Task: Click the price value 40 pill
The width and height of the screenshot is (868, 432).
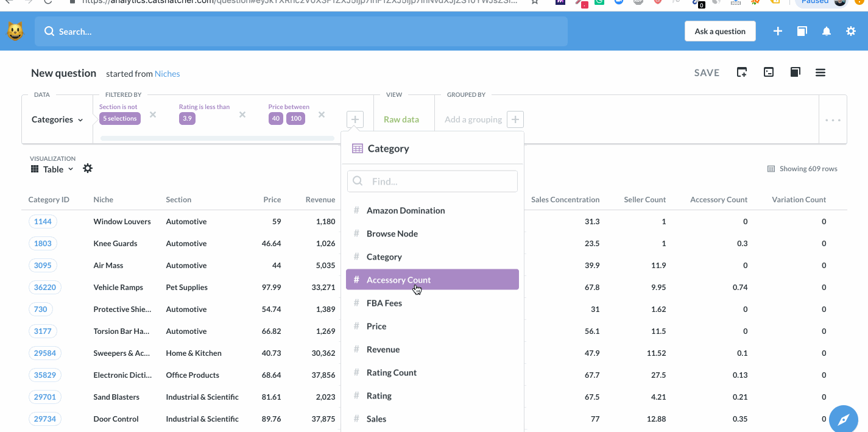Action: click(x=276, y=118)
